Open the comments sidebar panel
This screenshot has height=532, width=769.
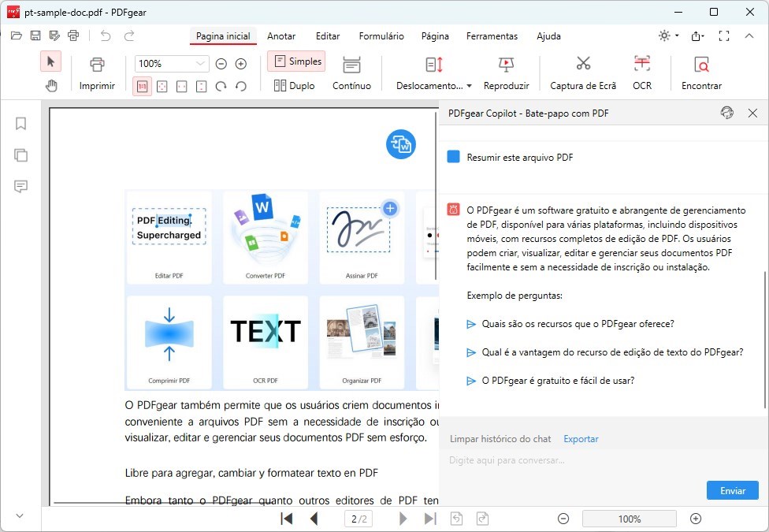pos(20,186)
